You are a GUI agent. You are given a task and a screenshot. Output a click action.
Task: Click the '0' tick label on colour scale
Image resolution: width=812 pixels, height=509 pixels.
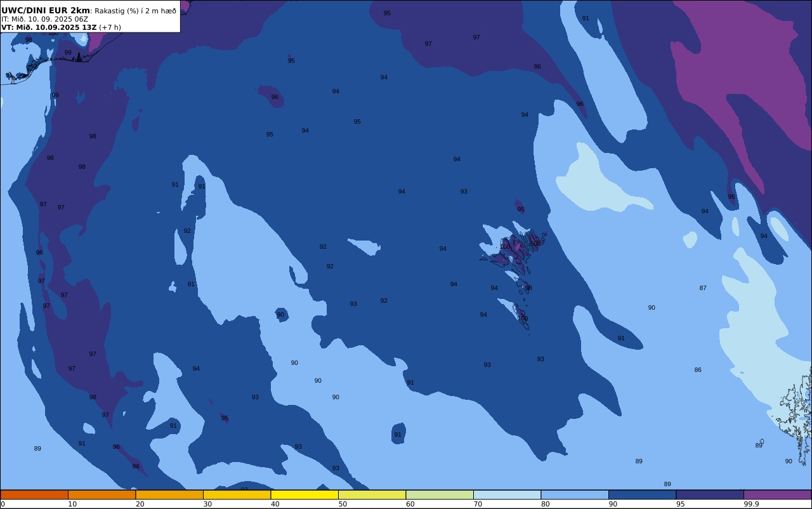3,504
